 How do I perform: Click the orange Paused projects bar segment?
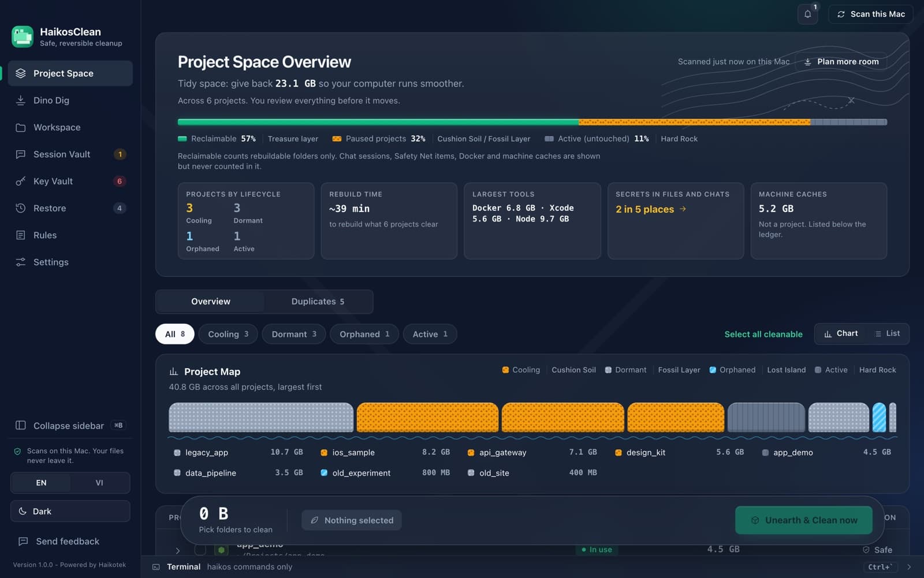(695, 122)
